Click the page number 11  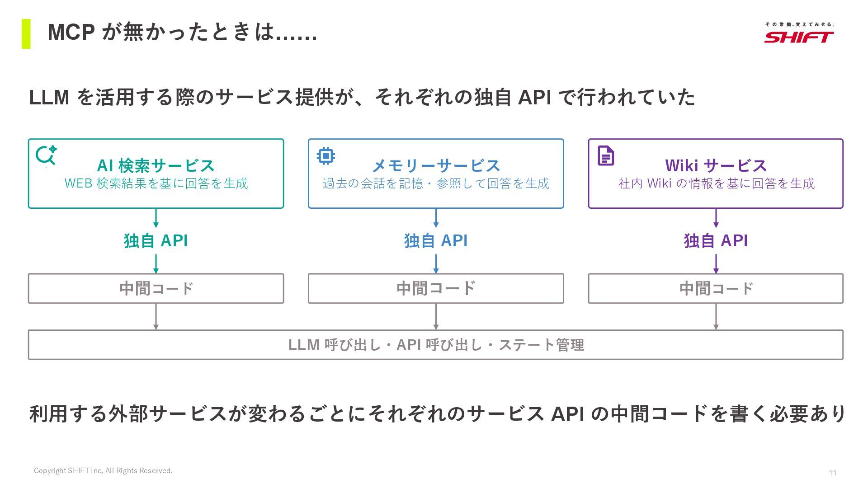coord(832,473)
